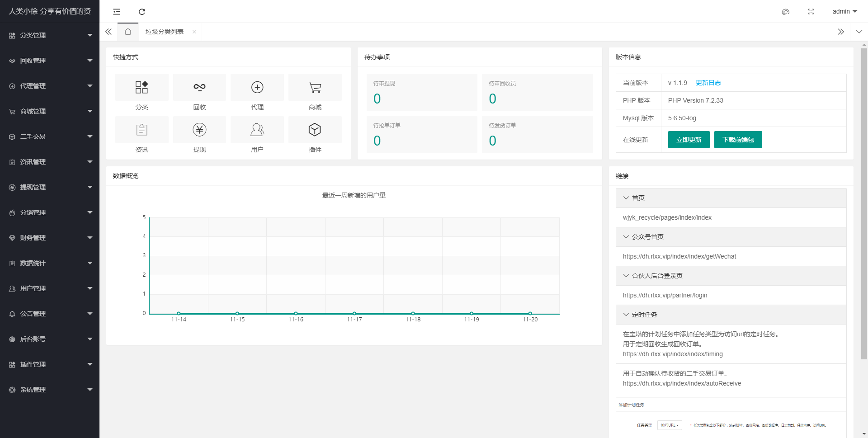Open the 资讯 shortcut icon
Screen dimensions: 868x438
tap(142, 130)
